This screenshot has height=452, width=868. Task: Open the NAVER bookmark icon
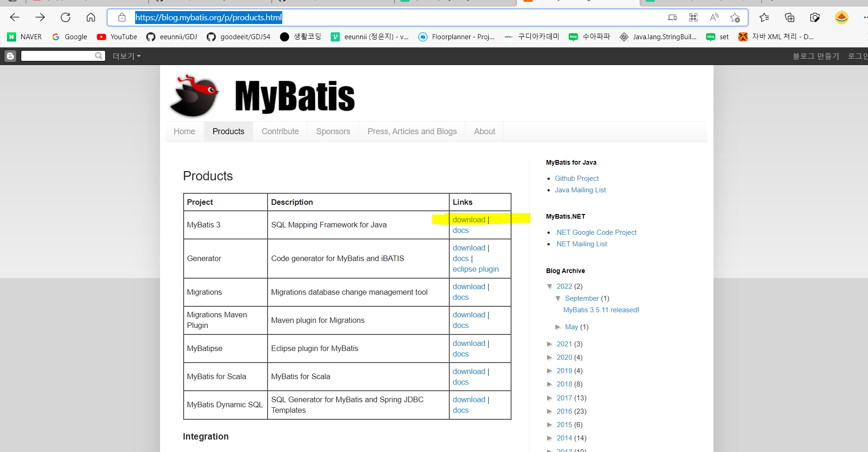[12, 36]
